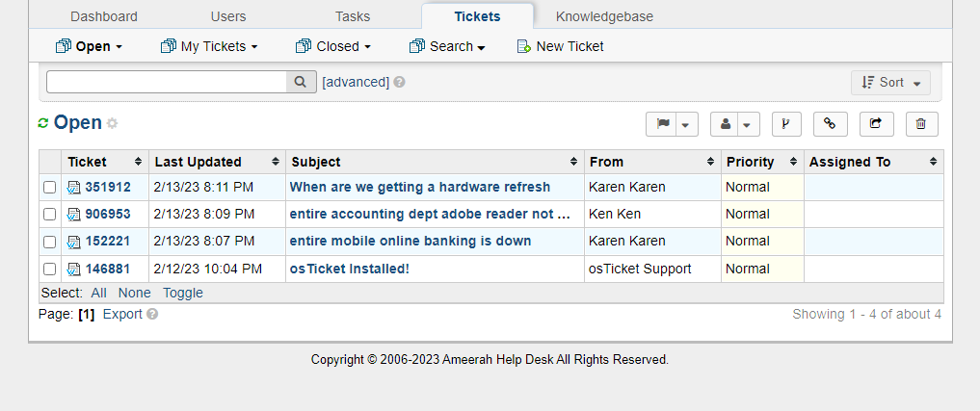
Task: Click the search magnifier icon button
Action: point(301,82)
